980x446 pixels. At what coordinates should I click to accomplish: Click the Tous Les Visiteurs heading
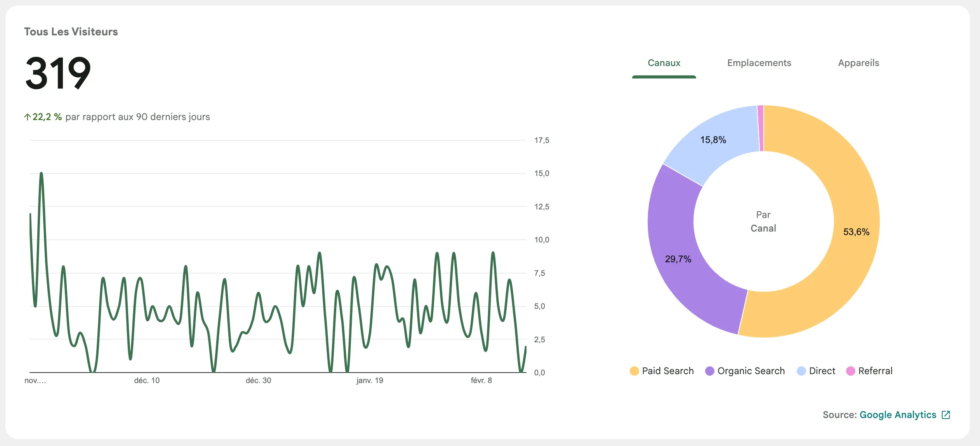pos(71,32)
